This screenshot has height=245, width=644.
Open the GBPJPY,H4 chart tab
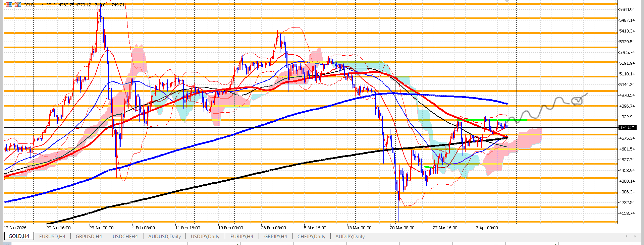click(x=275, y=236)
